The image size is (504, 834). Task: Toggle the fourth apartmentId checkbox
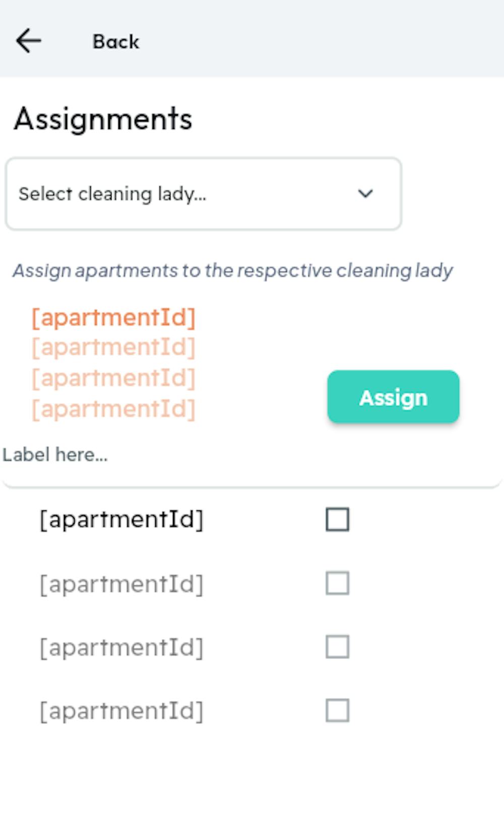(337, 711)
